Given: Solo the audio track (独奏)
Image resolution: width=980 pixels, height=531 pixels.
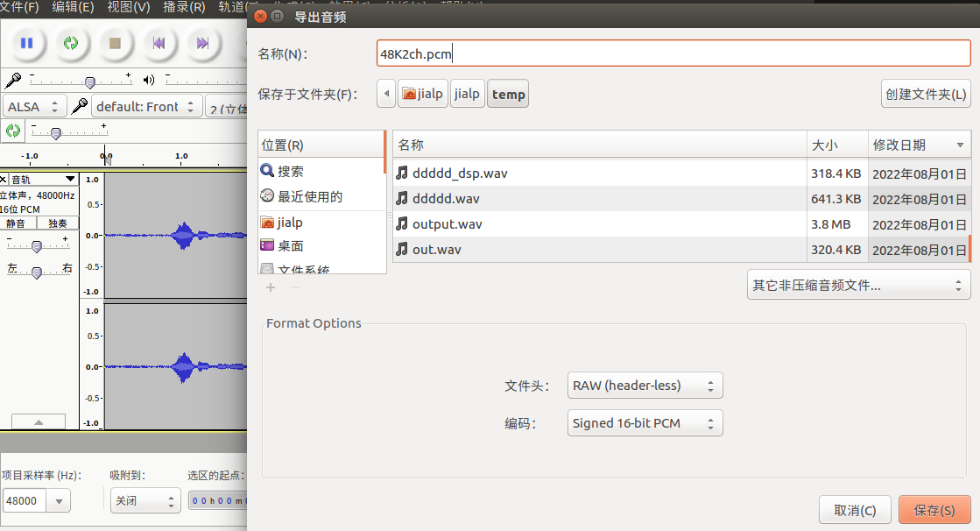Looking at the screenshot, I should 59,223.
